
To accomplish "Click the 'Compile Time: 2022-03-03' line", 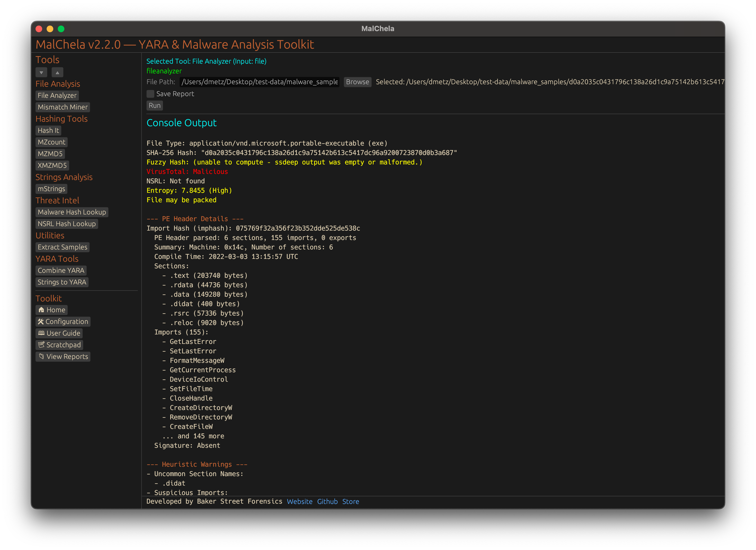I will click(x=226, y=257).
